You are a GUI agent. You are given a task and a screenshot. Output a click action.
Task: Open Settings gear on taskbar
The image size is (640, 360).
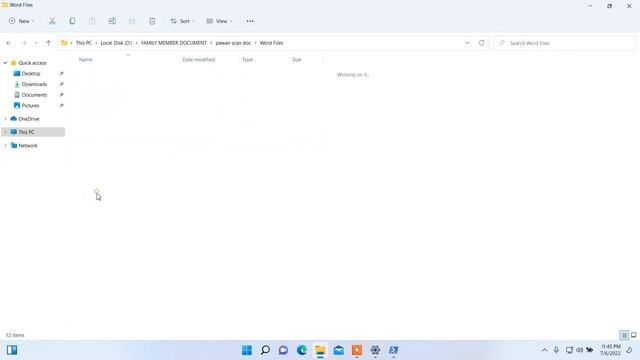click(x=375, y=350)
